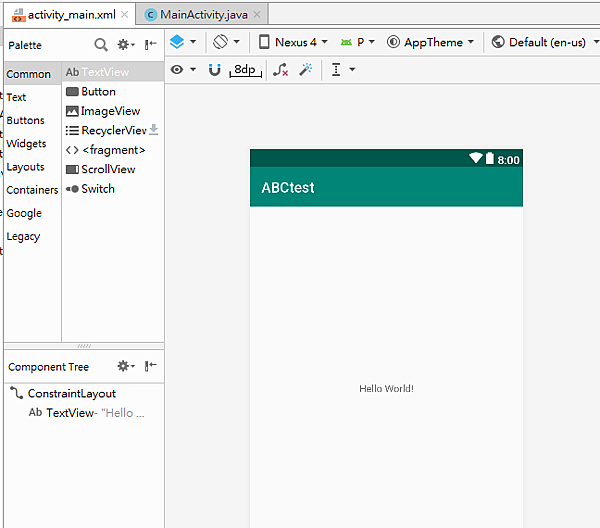Image resolution: width=600 pixels, height=528 pixels.
Task: Collapse the Palette panel with hide icon
Action: 151,45
